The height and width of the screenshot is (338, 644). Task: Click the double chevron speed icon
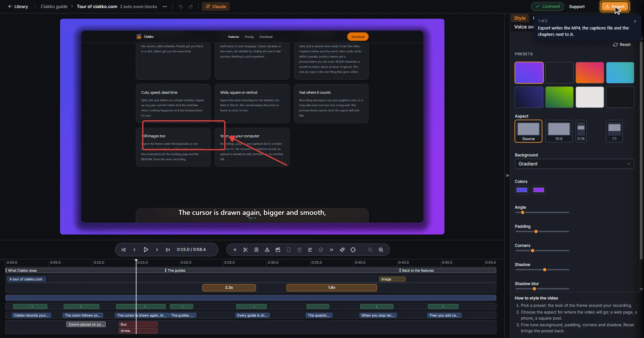pos(331,250)
